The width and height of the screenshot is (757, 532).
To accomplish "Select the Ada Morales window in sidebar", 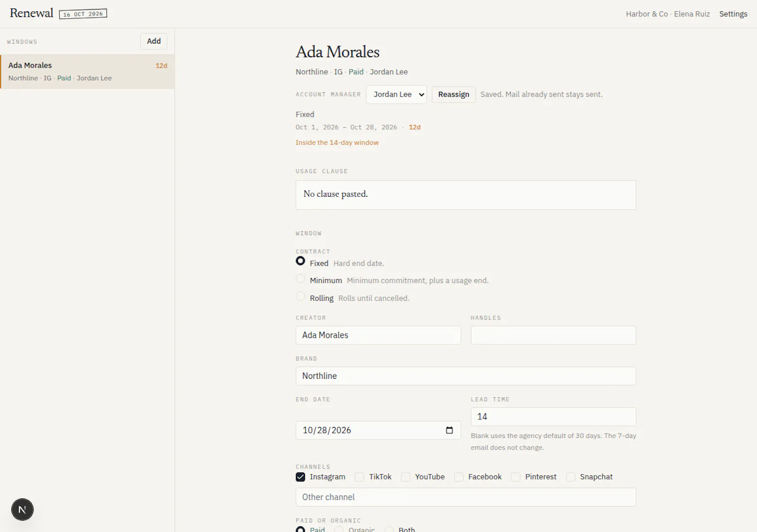I will coord(88,71).
